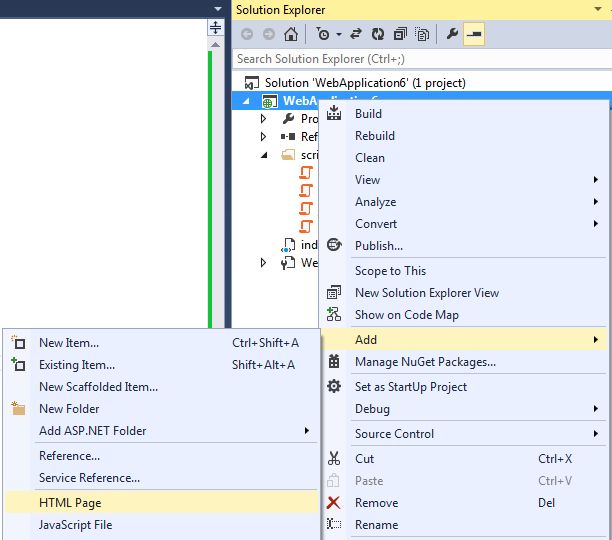Screen dimensions: 612x540
Task: Collapse the scripts folder node
Action: pyautogui.click(x=264, y=155)
